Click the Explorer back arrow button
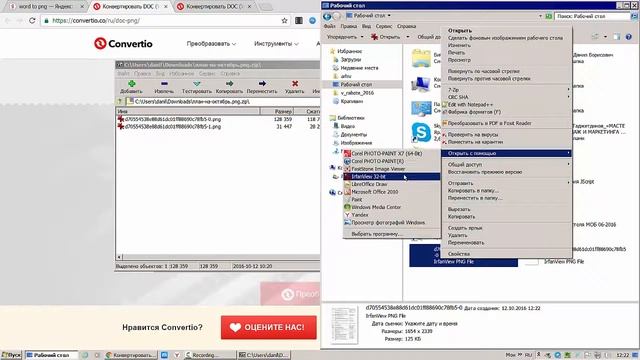The height and width of the screenshot is (360, 640). tap(327, 16)
